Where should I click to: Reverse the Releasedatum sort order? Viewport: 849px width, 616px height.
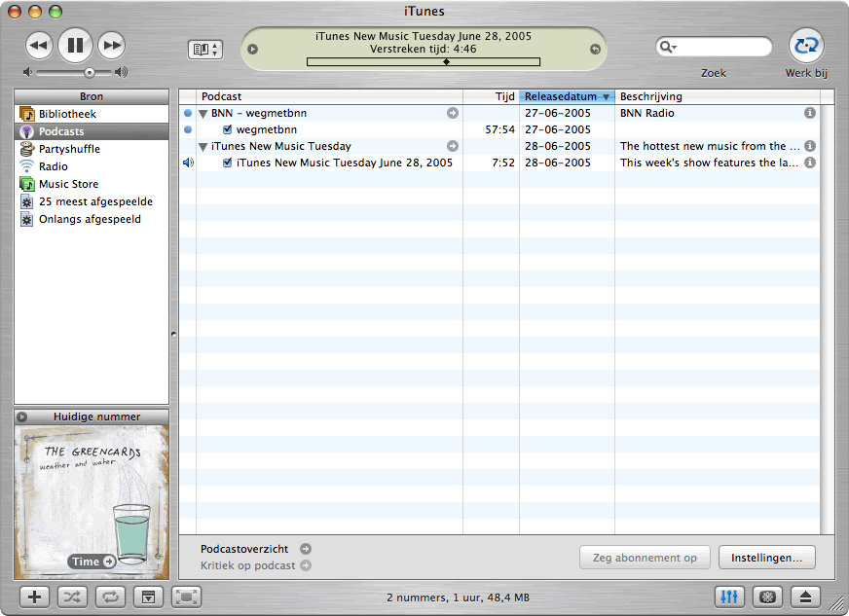point(567,96)
